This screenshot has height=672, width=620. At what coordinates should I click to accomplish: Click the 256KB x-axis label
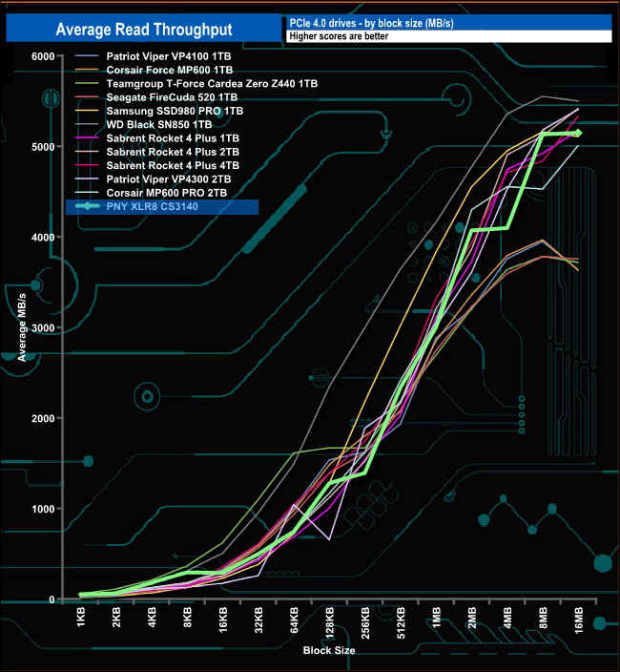click(365, 622)
